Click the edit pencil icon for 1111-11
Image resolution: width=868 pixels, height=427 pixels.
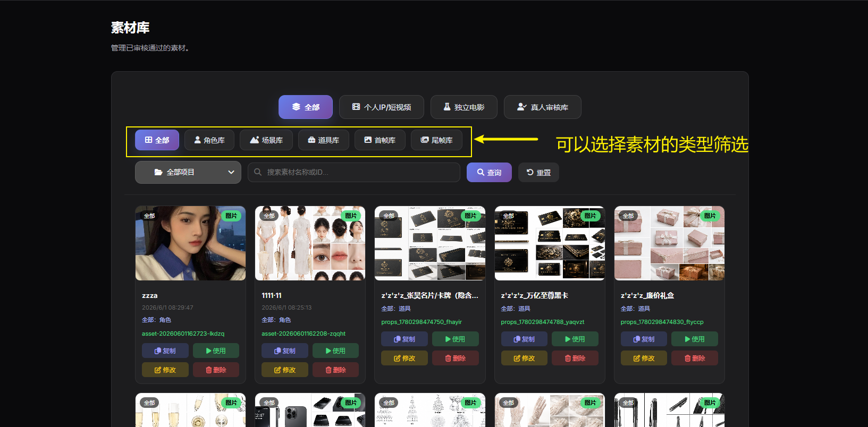coord(277,370)
